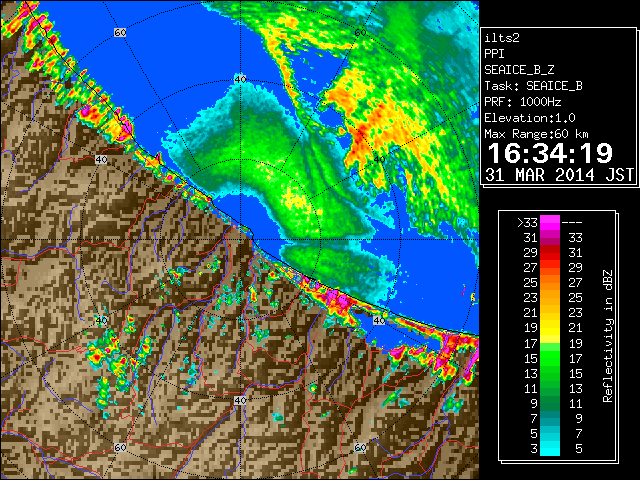
Task: Select the '31 MAR 2014 JST' date
Action: coord(560,175)
